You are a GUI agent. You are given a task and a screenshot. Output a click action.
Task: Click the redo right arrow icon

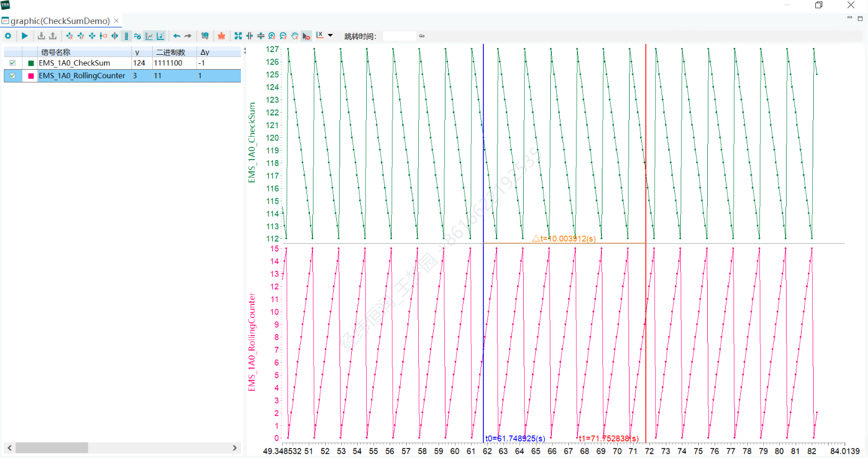(x=188, y=36)
